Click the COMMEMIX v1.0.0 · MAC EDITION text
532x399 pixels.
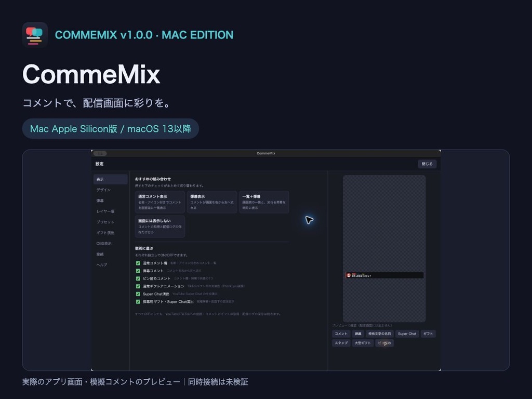pos(144,35)
